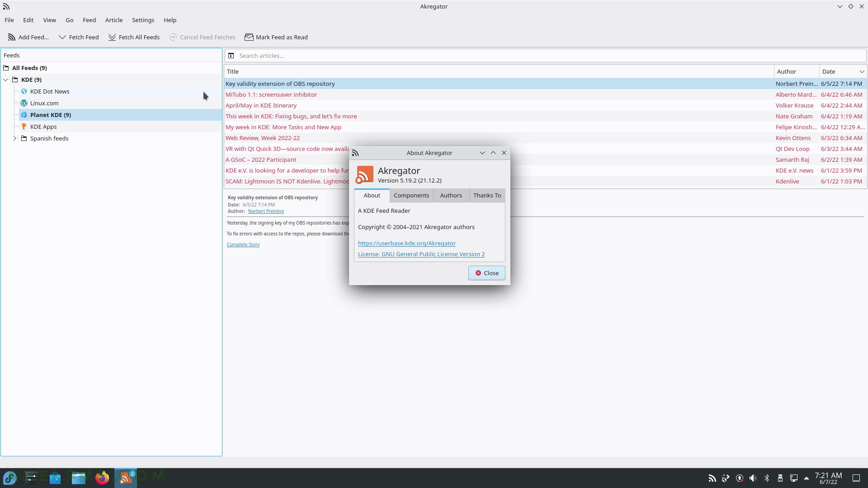Open the userbase.kde.org Akregator link
Viewport: 868px width, 488px height.
[x=407, y=243]
